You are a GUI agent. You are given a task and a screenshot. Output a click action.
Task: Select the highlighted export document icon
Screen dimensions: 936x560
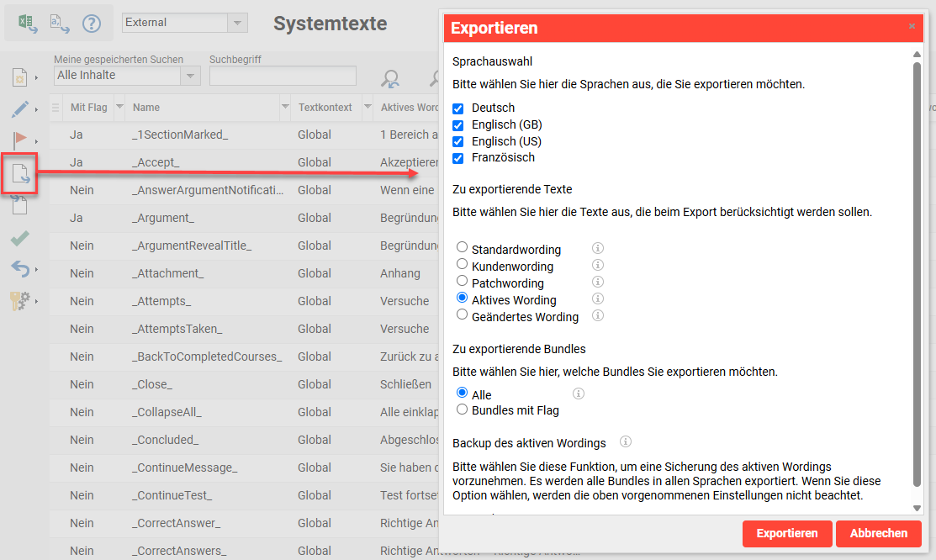click(21, 173)
